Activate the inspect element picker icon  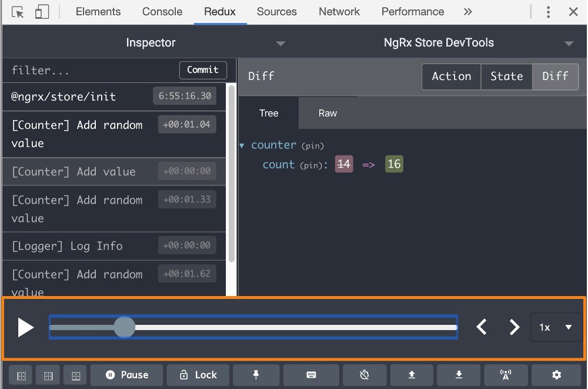tap(18, 12)
